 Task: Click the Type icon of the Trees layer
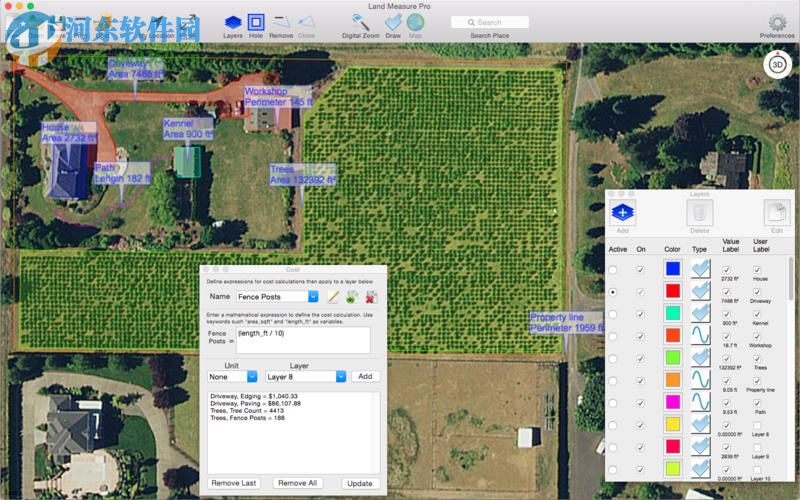click(x=701, y=358)
